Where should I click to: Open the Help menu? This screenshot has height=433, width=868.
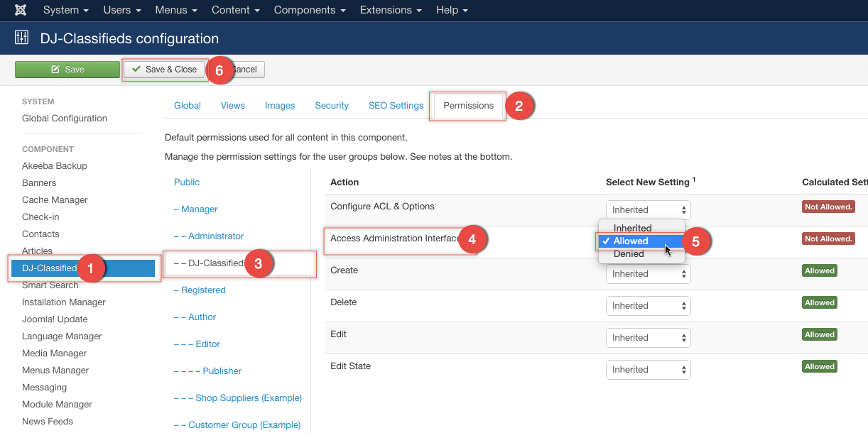(x=452, y=10)
